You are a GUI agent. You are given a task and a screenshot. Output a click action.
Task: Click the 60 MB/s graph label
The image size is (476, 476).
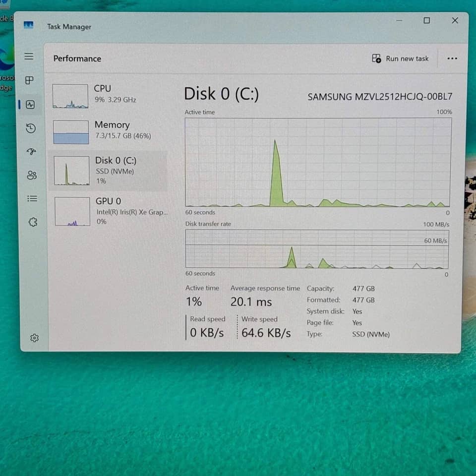pos(435,241)
